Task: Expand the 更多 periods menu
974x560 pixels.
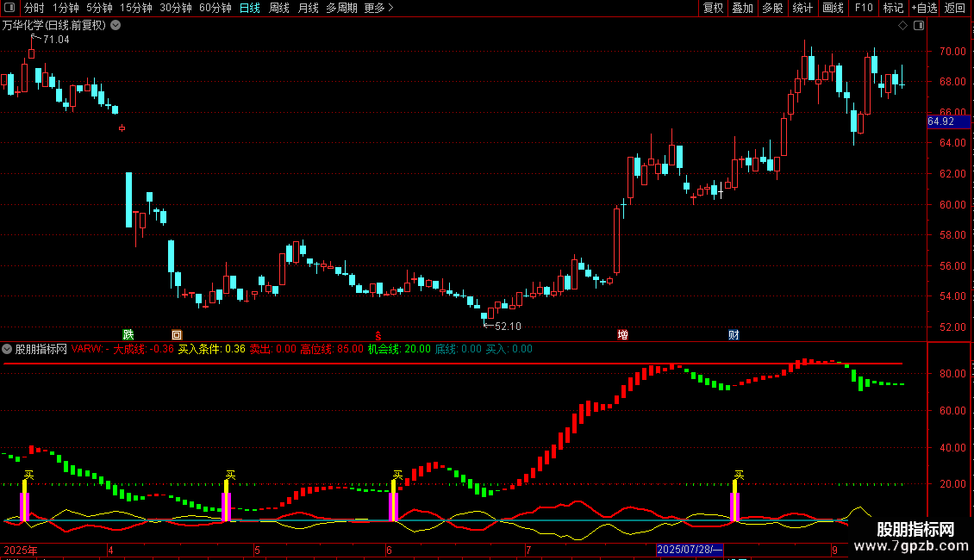Action: [x=378, y=8]
